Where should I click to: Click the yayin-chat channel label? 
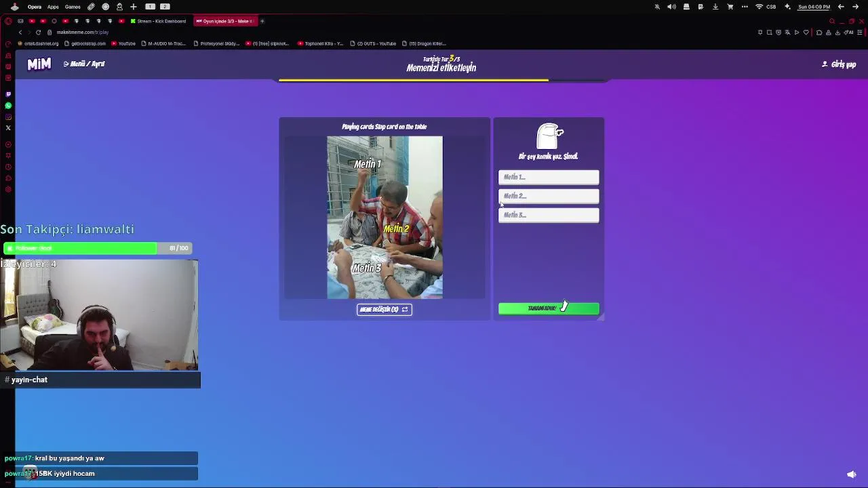(29, 380)
